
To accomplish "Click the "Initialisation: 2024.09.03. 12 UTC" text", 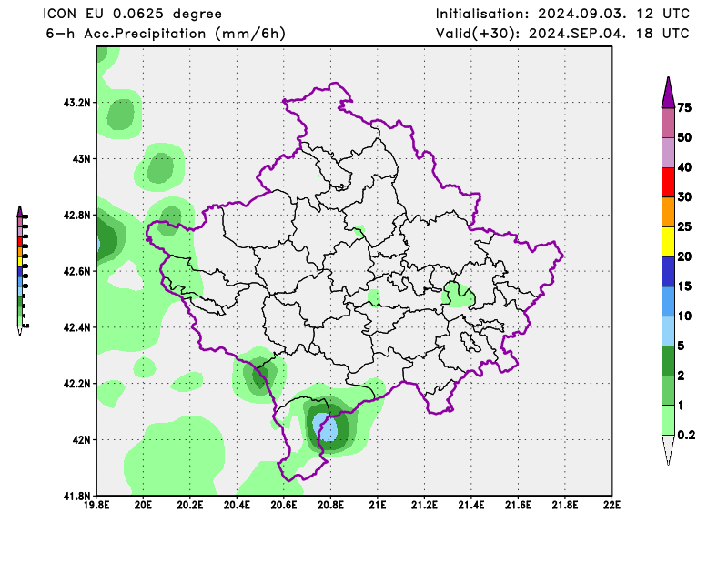I will click(x=562, y=14).
